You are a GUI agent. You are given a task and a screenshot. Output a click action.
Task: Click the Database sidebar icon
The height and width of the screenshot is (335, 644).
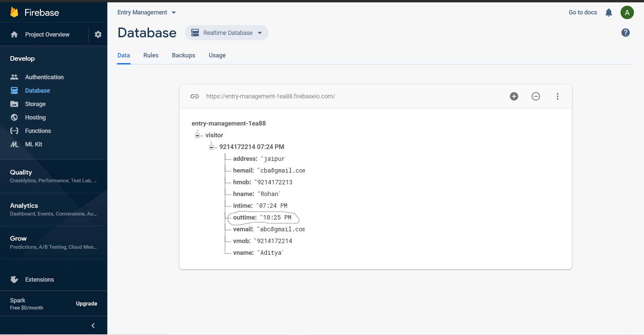pyautogui.click(x=14, y=90)
